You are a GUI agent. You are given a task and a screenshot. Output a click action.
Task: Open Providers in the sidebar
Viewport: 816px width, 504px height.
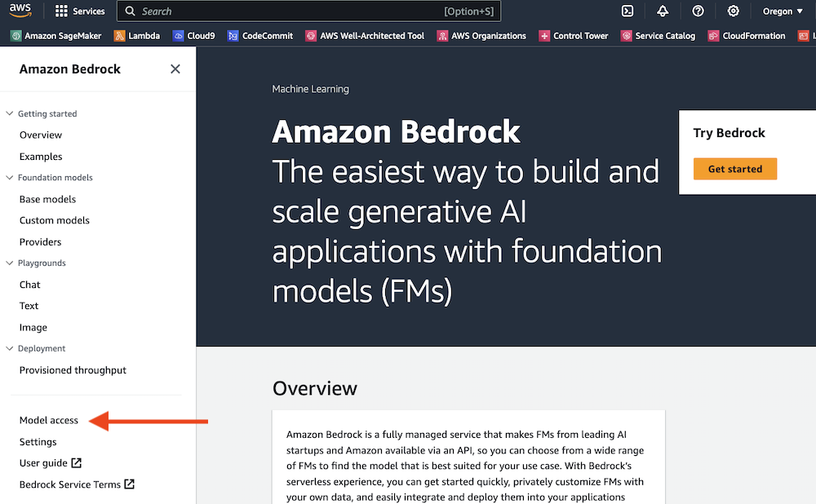[x=40, y=242]
